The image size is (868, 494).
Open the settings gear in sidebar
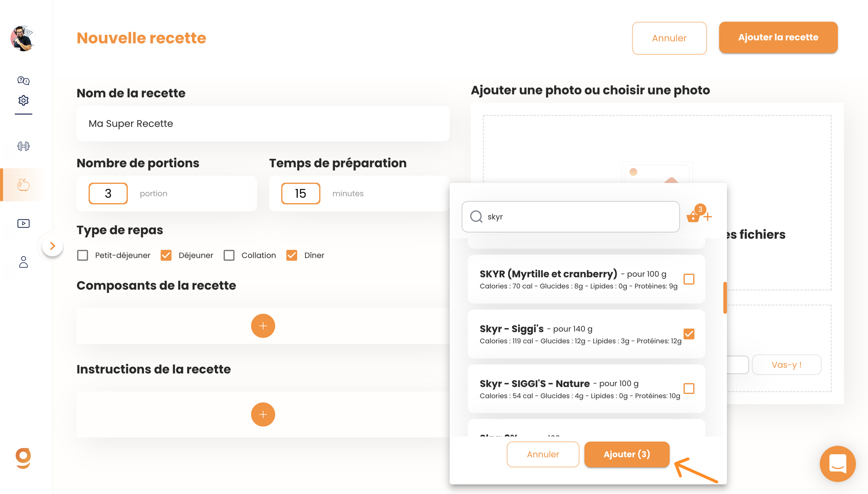coord(23,100)
